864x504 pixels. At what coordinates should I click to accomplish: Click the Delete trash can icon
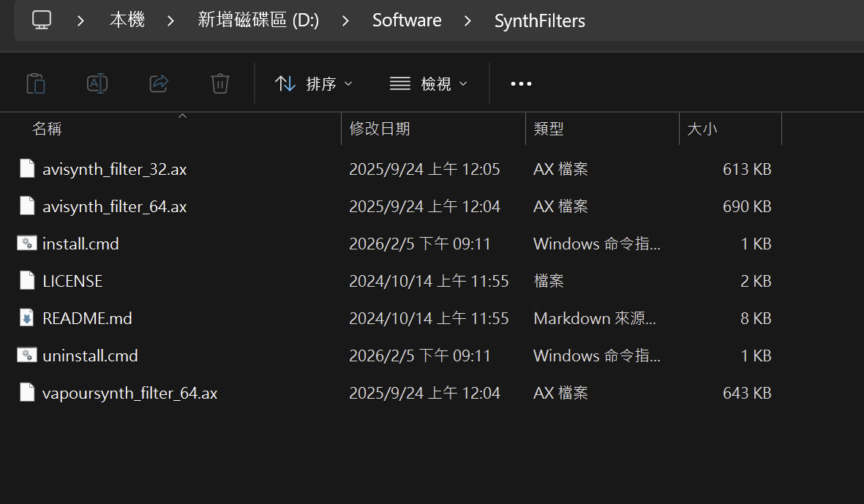pos(220,83)
